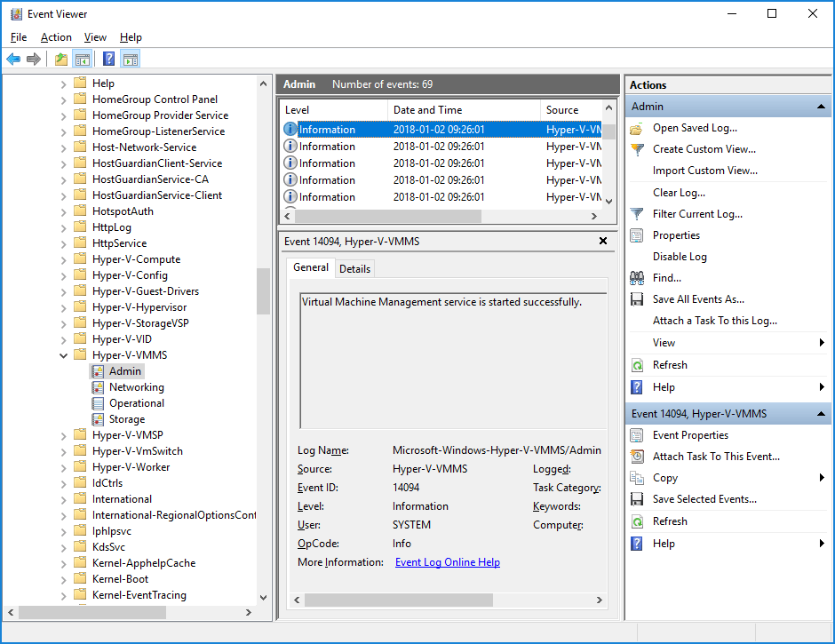Click the Hyper-V-Worker folder icon
The width and height of the screenshot is (835, 644).
tap(80, 466)
